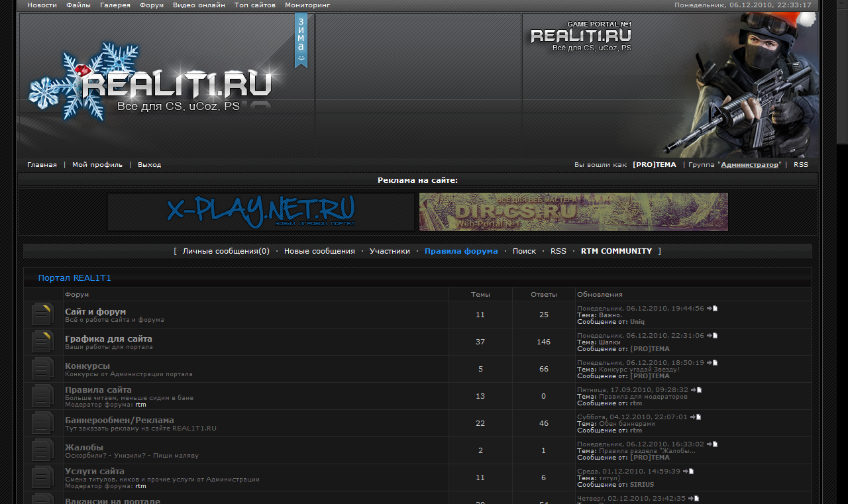
Task: Click Ответы count 146 cell
Action: (x=544, y=342)
